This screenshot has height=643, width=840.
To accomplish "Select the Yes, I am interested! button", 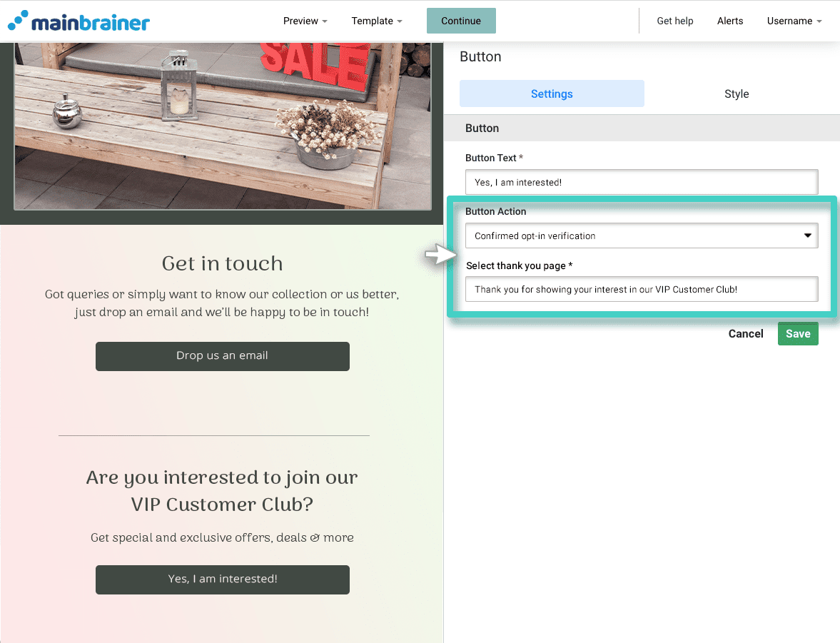I will pyautogui.click(x=223, y=579).
